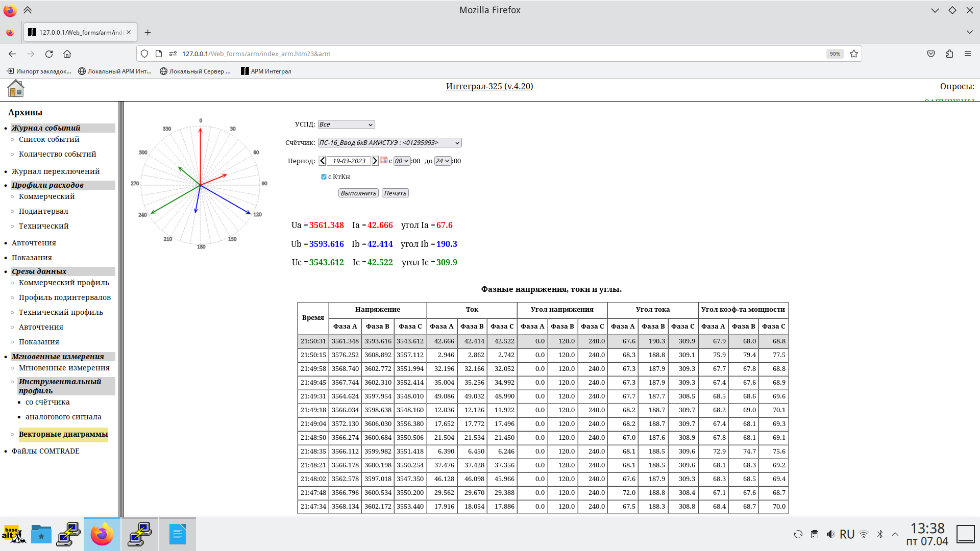Open Локальный АРМ Инт... bookmark

coord(115,71)
